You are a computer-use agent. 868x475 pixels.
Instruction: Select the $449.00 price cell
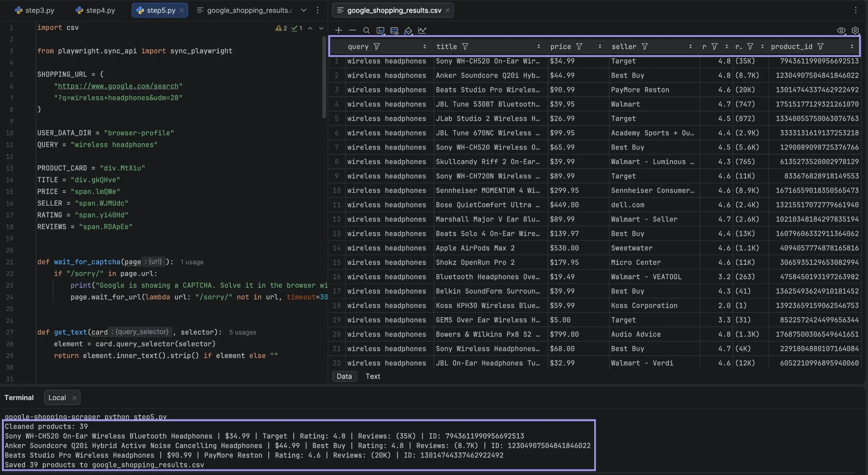[x=578, y=205]
